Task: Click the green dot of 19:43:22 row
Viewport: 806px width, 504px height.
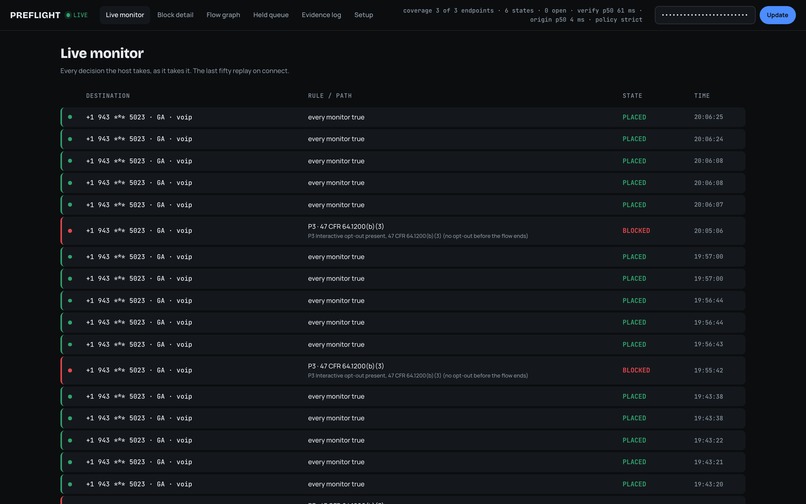Action: tap(70, 440)
